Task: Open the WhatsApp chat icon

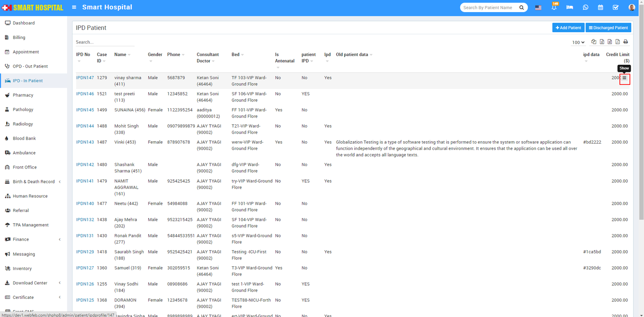Action: 585,8
